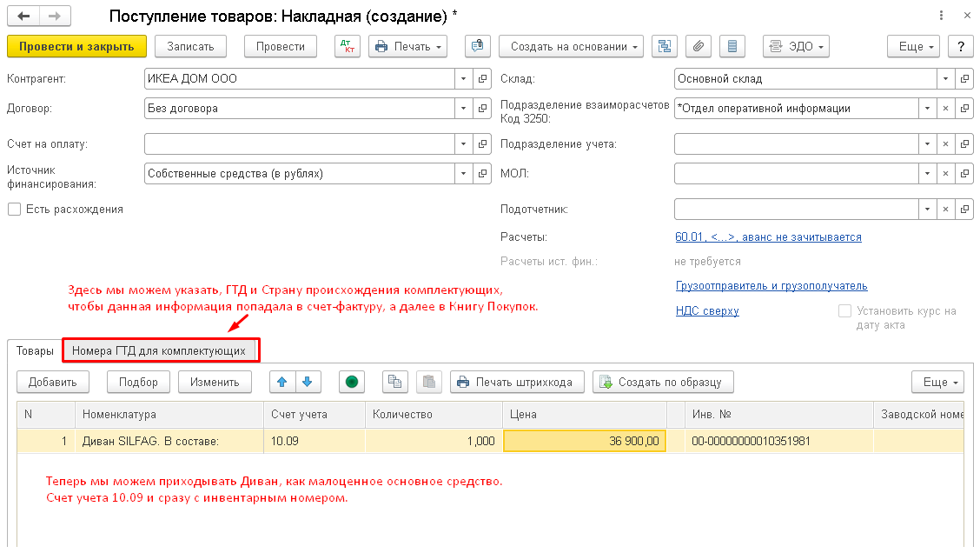The height and width of the screenshot is (553, 980).
Task: Switch to the Товары tab
Action: pos(35,351)
